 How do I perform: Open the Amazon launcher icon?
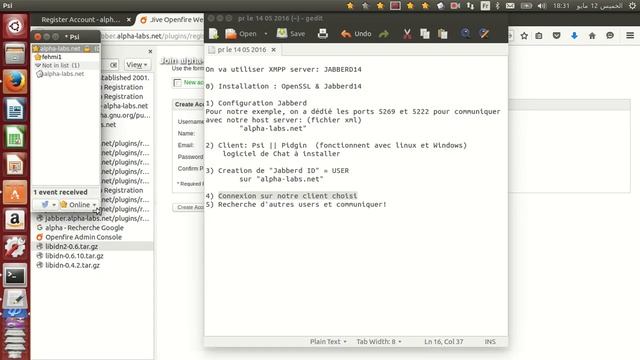(x=15, y=220)
